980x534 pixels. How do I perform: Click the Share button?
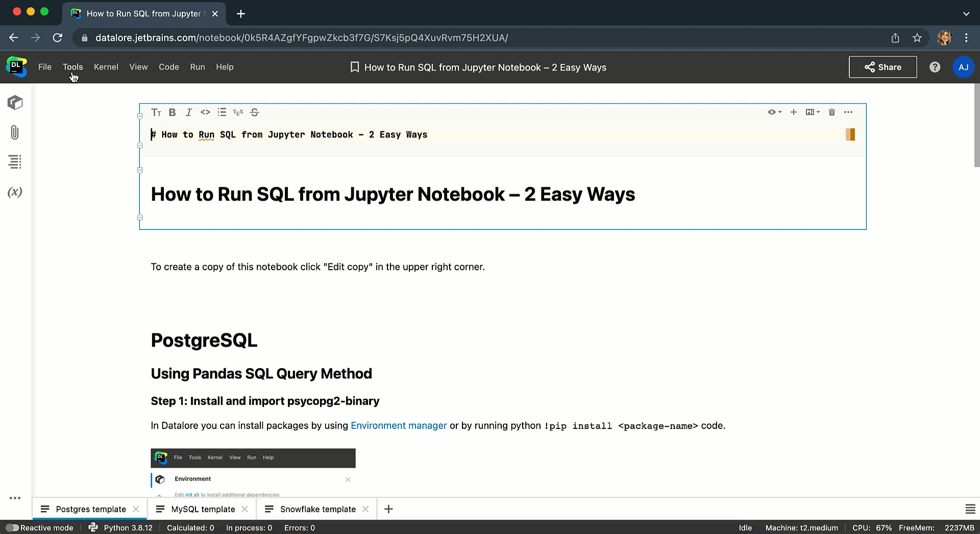tap(883, 67)
